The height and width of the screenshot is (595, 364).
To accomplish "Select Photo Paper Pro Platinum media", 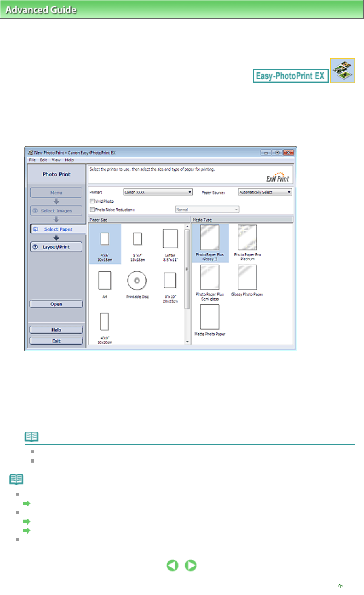I will (247, 238).
